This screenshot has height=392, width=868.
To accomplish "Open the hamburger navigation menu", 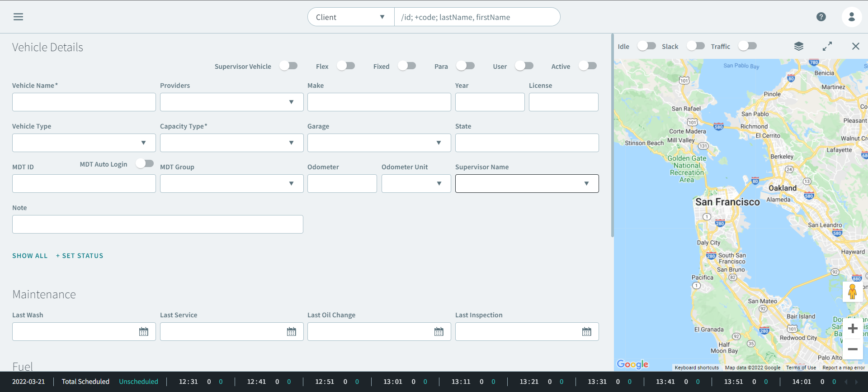I will point(18,17).
